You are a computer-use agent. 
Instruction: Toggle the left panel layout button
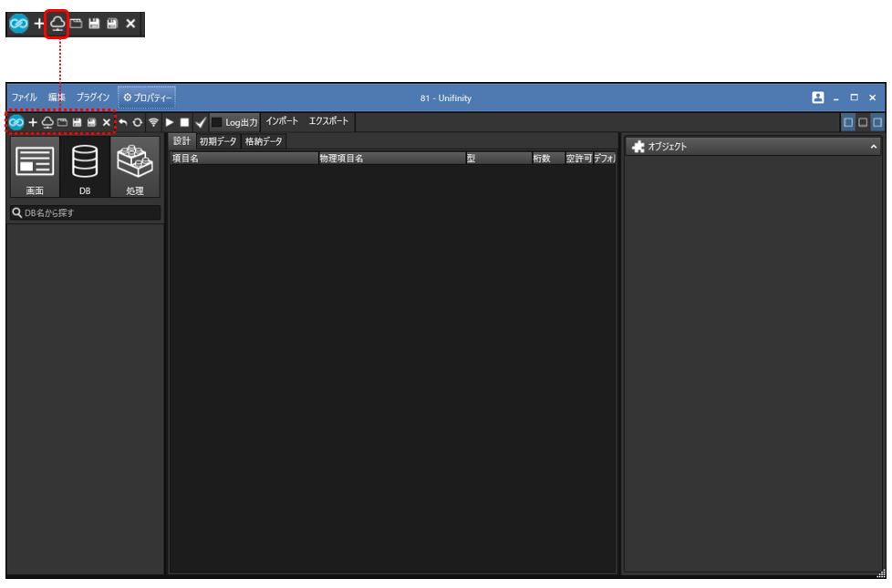[848, 122]
